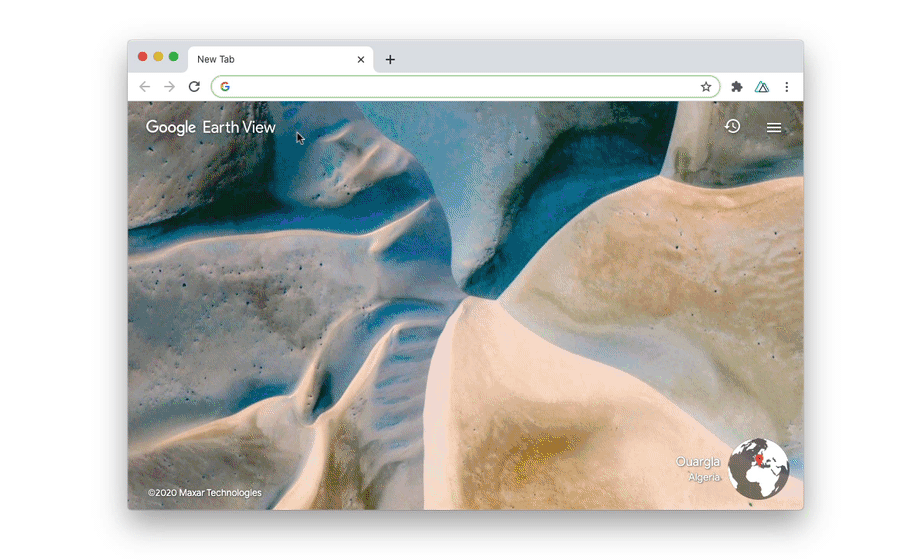Open Earth View history clock icon
Screen dimensions: 912x560
(732, 126)
